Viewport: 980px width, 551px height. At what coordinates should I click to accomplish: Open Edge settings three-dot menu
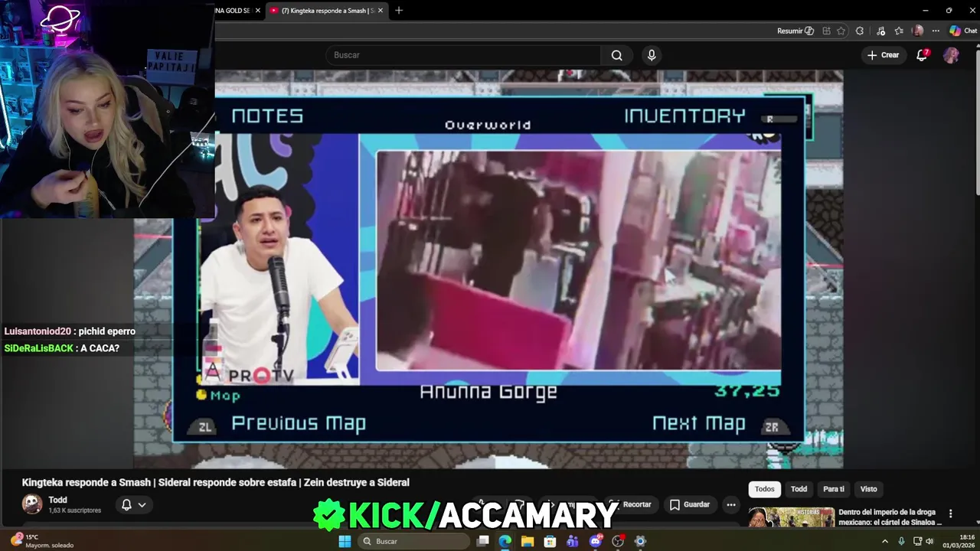pyautogui.click(x=936, y=31)
